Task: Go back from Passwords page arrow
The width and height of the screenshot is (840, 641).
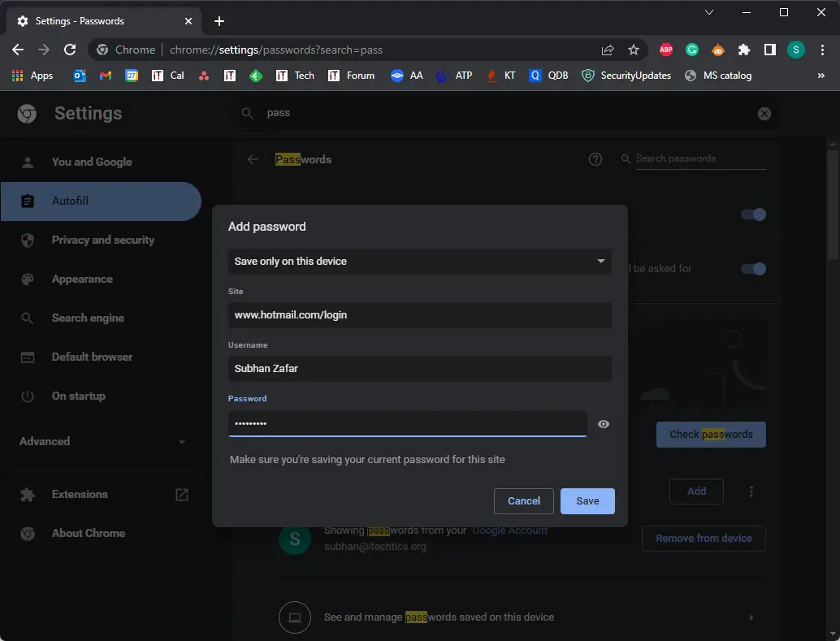Action: coord(253,159)
